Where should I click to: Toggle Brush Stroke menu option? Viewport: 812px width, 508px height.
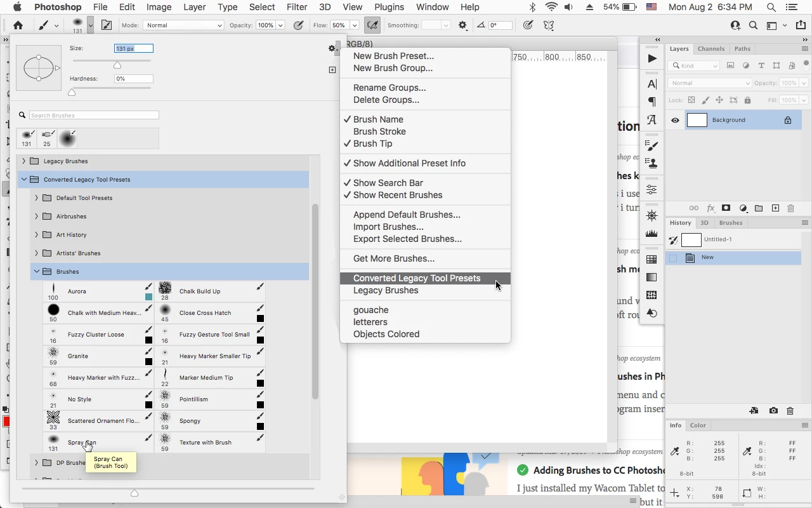pyautogui.click(x=379, y=131)
